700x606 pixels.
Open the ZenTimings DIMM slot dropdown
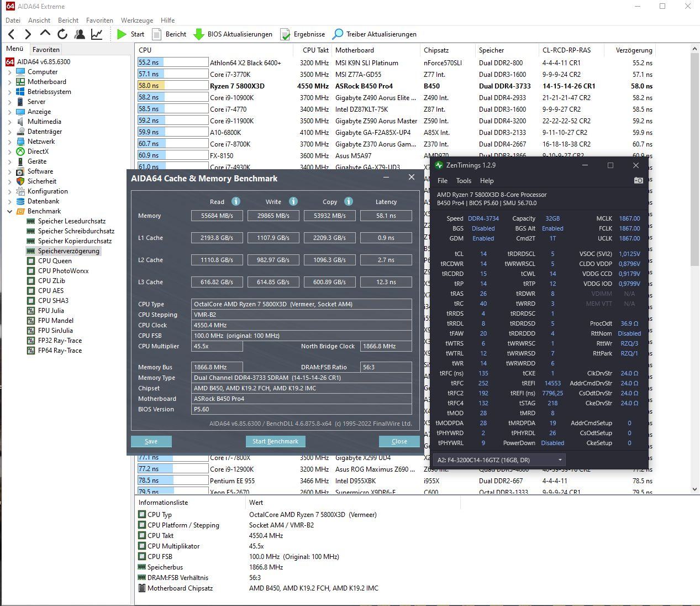[x=499, y=460]
